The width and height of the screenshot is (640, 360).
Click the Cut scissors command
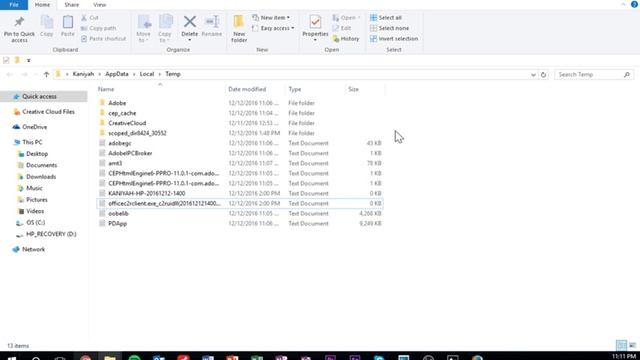90,18
